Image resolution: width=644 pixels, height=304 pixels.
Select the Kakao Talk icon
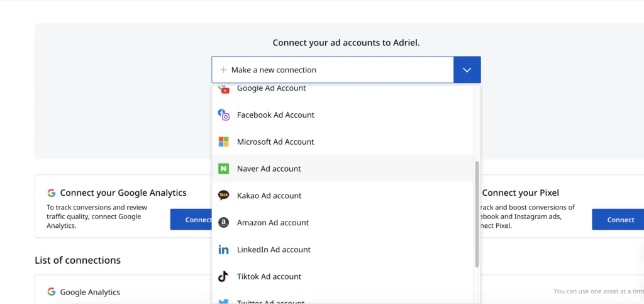coord(223,195)
